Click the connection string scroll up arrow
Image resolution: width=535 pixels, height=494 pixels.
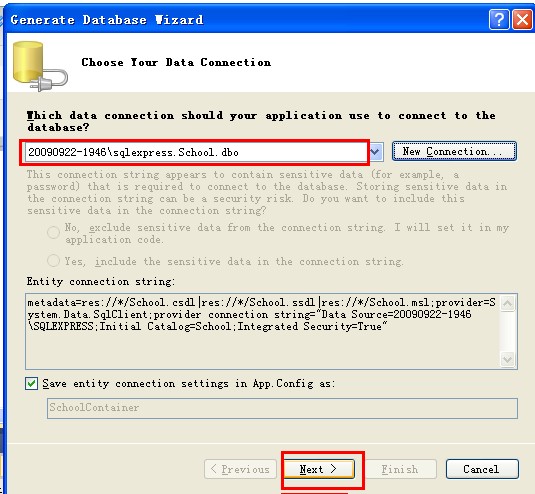(x=508, y=303)
